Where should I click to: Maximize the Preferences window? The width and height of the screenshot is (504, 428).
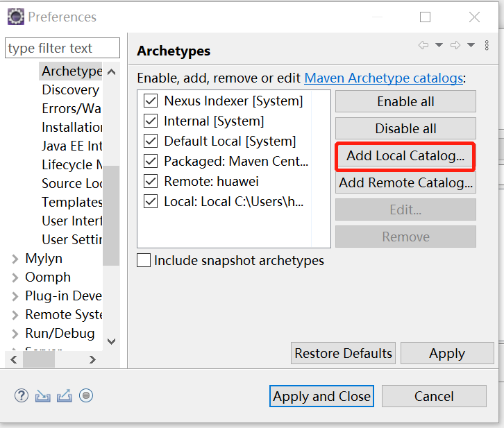(426, 17)
